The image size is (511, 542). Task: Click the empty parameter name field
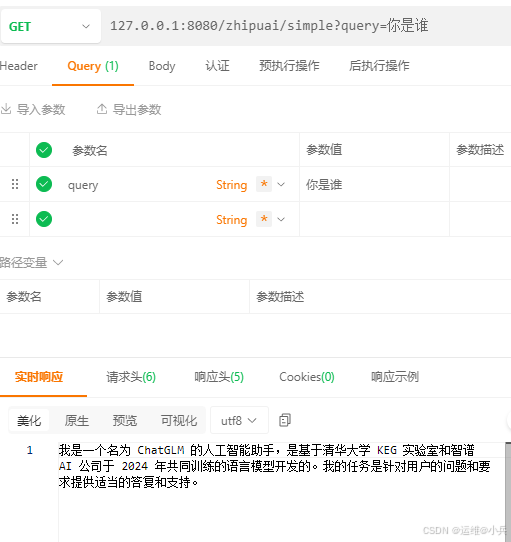click(138, 219)
